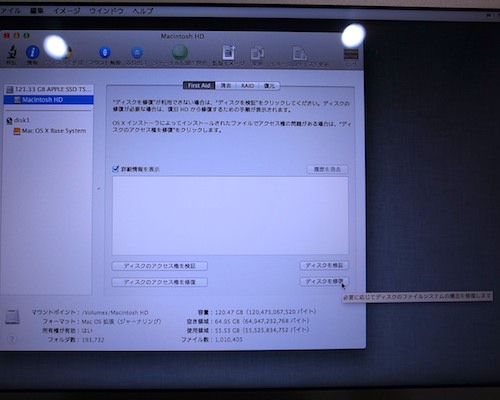This screenshot has height=400, width=500.
Task: Select the 121.33 GB APPLE SSD drive
Action: (x=49, y=89)
